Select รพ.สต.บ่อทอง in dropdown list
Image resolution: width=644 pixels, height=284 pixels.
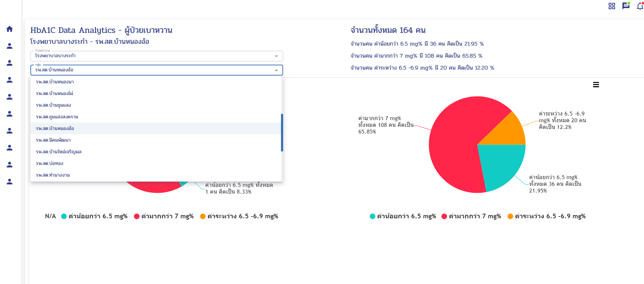coord(50,164)
